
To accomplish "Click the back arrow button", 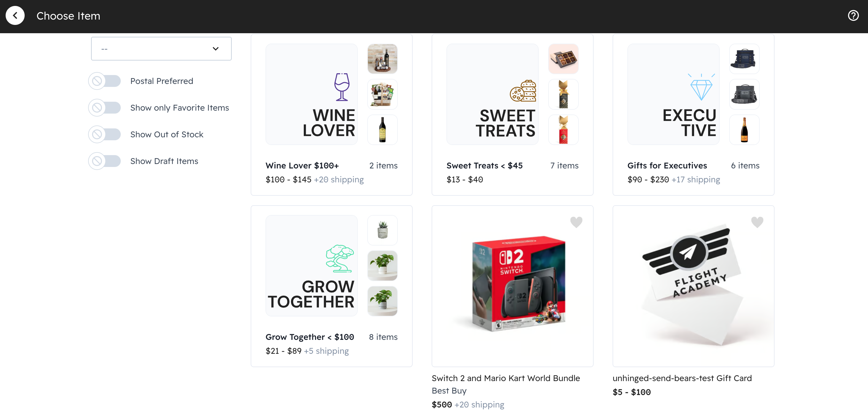I will click(x=15, y=15).
